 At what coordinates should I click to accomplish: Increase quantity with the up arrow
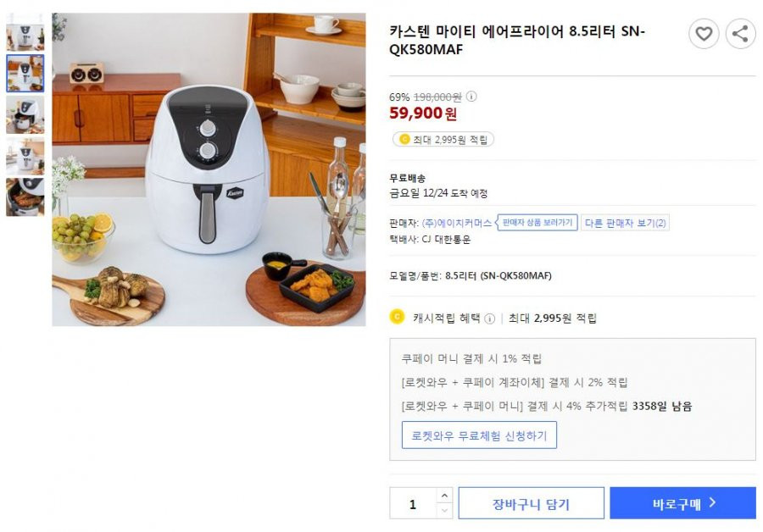click(444, 496)
